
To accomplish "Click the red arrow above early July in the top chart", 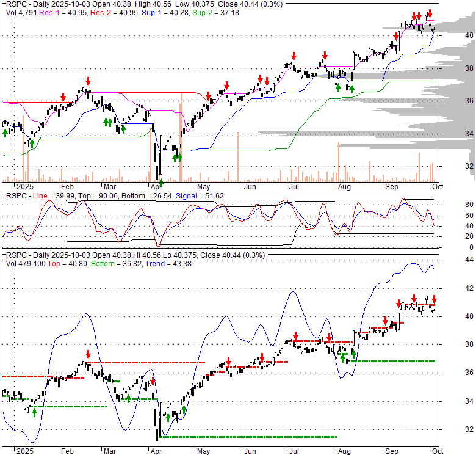I will click(x=294, y=55).
